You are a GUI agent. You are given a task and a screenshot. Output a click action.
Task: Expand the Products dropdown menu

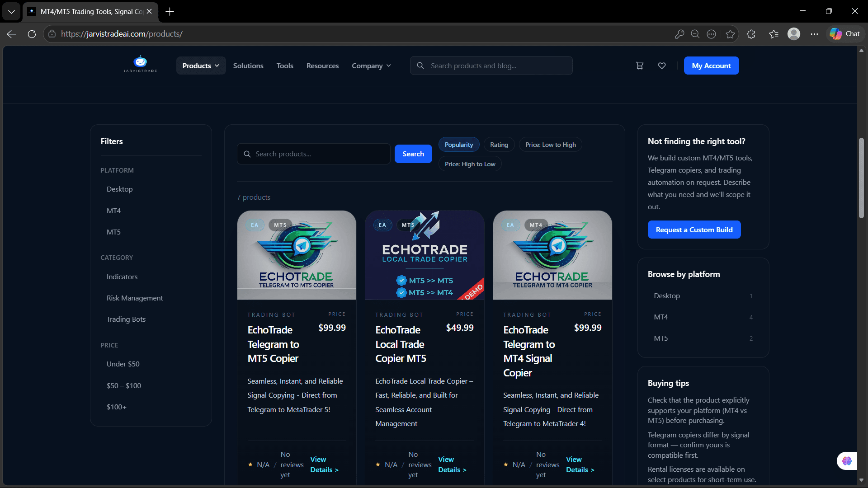click(x=201, y=66)
